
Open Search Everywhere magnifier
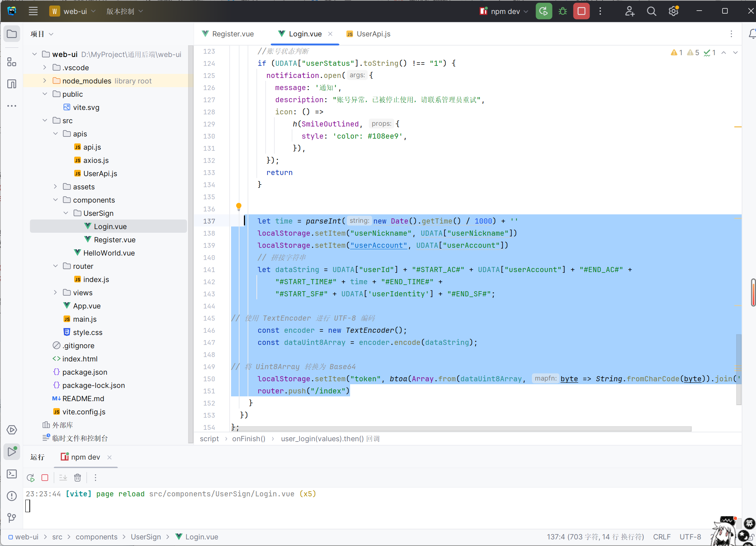click(x=651, y=11)
